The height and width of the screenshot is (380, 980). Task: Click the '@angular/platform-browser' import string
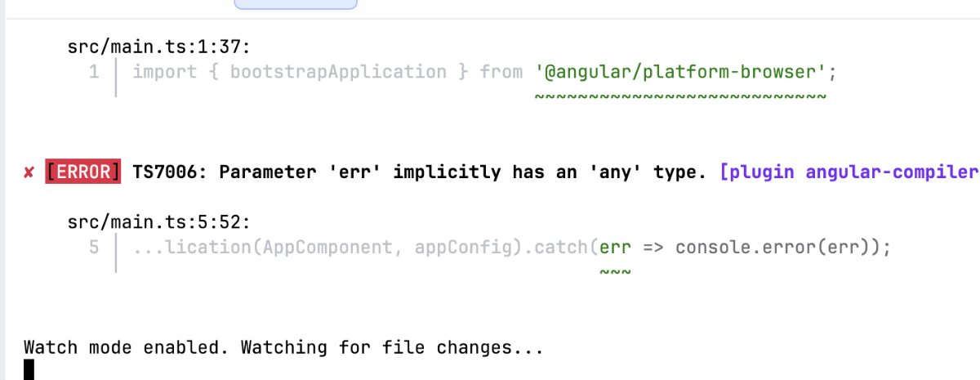point(681,72)
